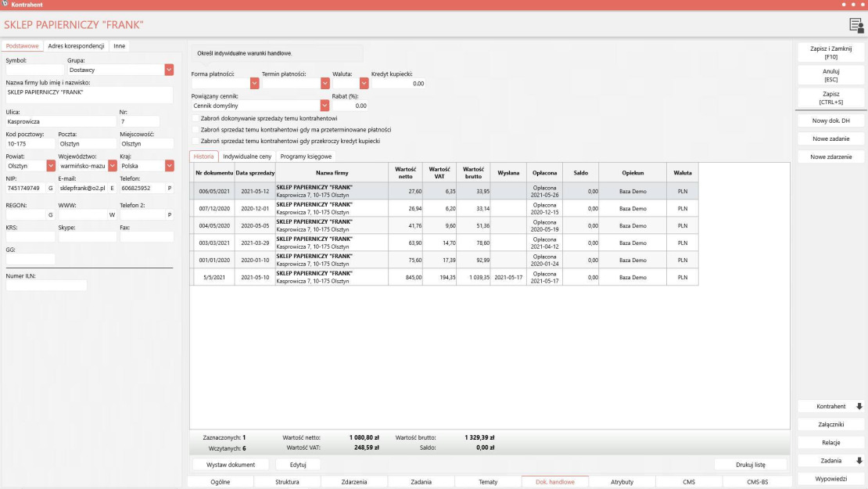This screenshot has width=868, height=489.
Task: Save using the Zapisz [CTRL+S] button
Action: click(831, 98)
